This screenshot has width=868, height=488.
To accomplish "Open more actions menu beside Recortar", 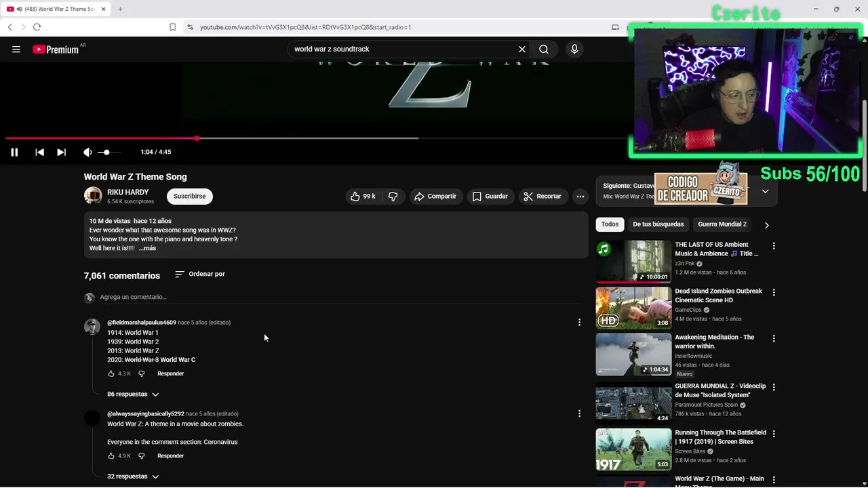I will click(x=580, y=196).
